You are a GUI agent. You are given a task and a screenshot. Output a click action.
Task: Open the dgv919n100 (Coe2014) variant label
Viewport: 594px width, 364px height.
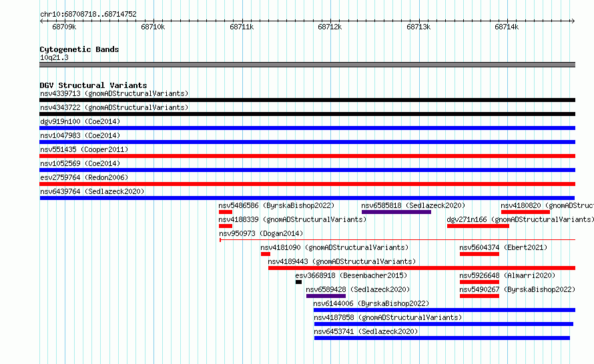tap(80, 121)
